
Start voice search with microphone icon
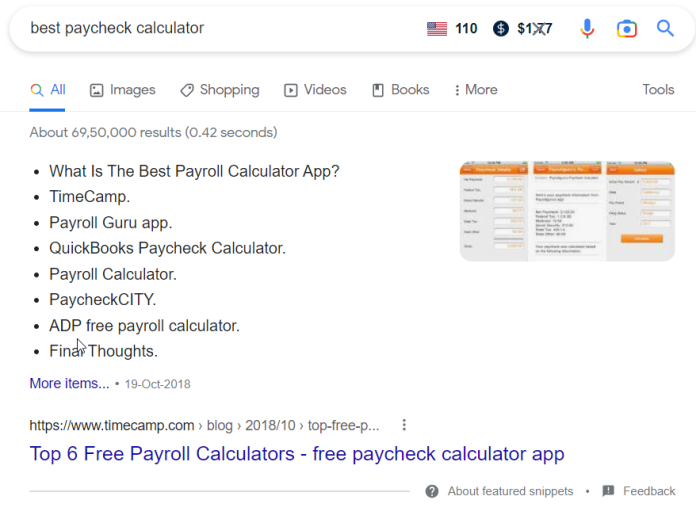click(x=587, y=29)
